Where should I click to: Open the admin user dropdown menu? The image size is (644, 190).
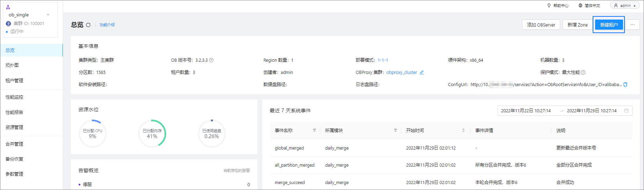(x=625, y=6)
